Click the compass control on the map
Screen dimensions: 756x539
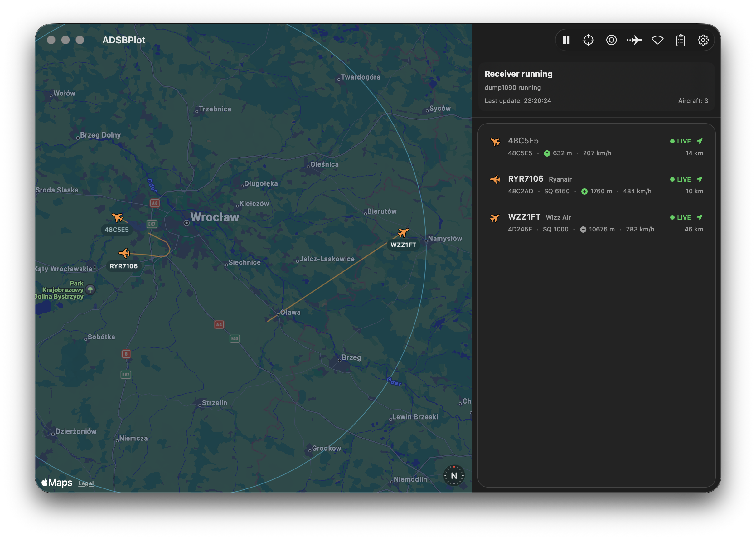tap(454, 475)
